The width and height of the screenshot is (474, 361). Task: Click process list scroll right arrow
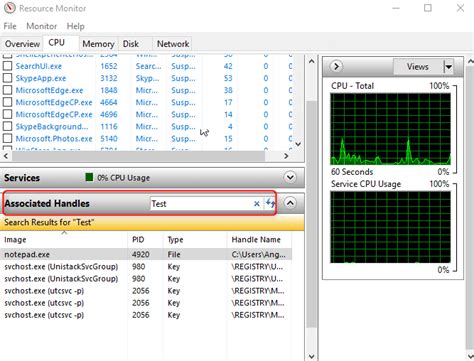286,156
